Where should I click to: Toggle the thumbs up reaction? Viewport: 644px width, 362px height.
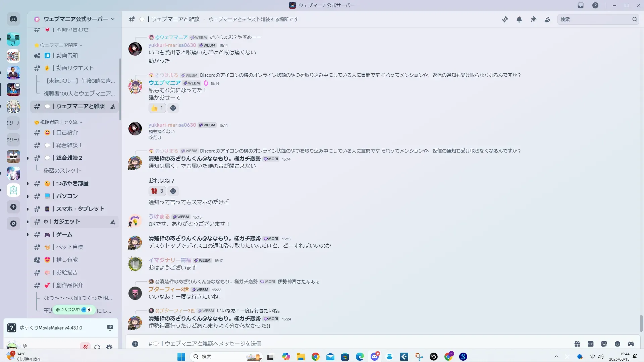(x=157, y=108)
